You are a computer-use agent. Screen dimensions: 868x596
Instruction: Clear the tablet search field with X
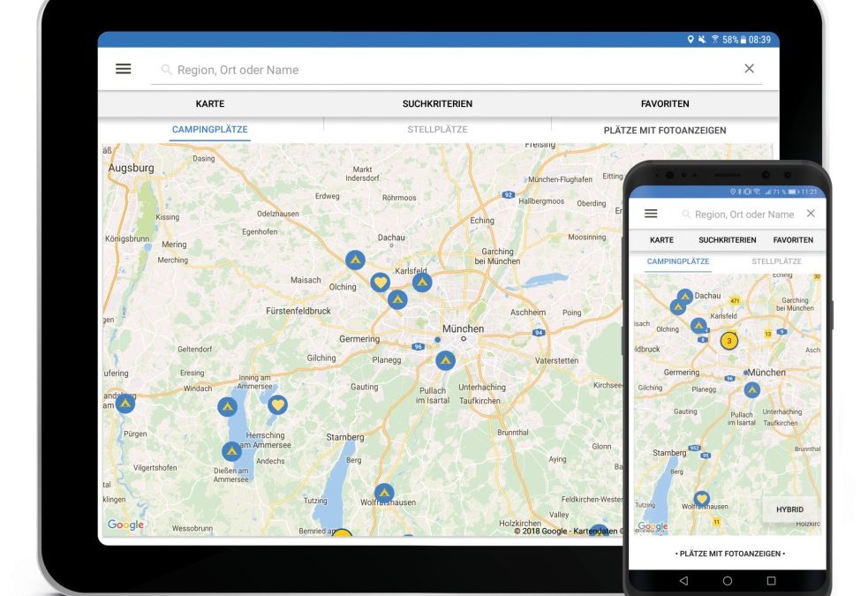tap(749, 69)
